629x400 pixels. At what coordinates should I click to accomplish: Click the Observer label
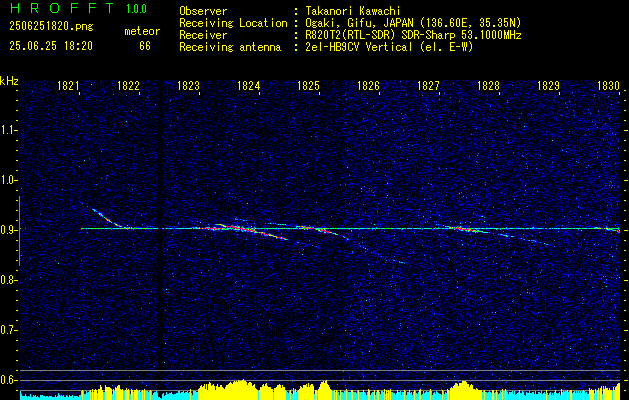203,11
